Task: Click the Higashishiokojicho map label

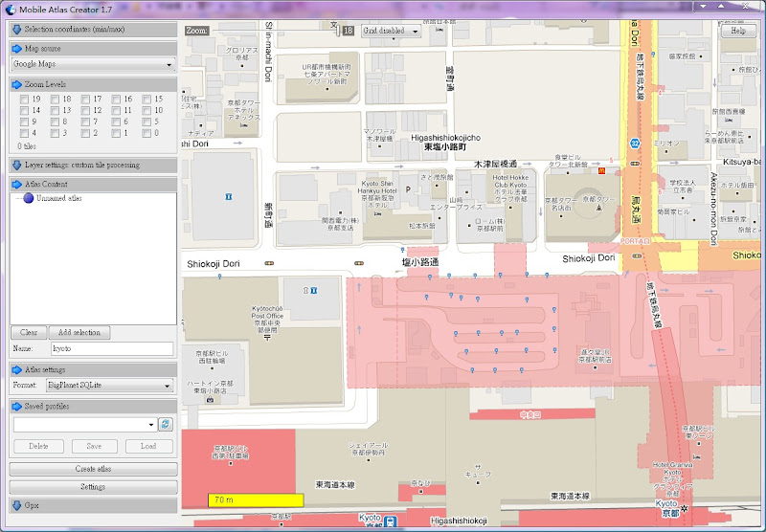Action: click(445, 138)
